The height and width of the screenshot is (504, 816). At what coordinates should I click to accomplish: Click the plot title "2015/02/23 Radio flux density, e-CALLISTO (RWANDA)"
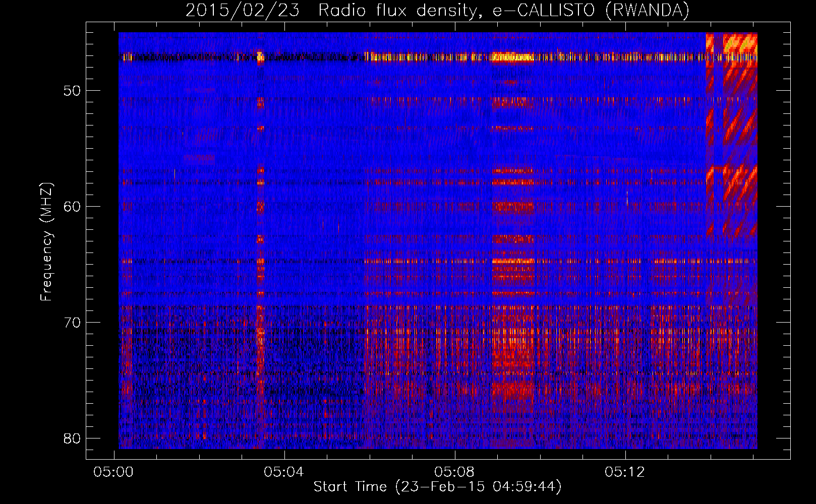pyautogui.click(x=437, y=10)
